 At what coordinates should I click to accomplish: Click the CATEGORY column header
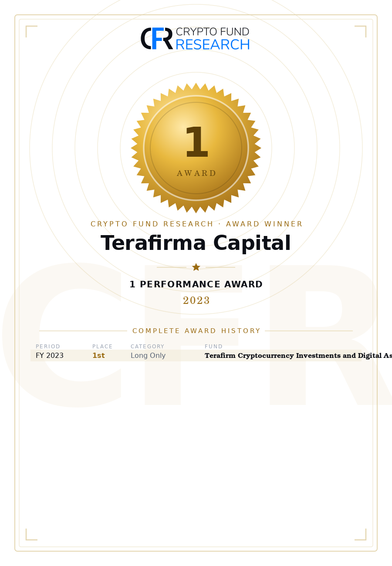[x=148, y=347]
